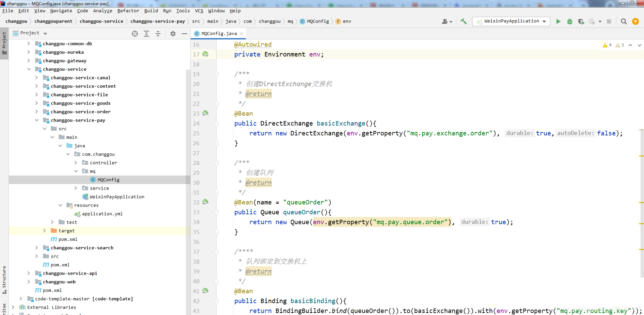Run with coverage icon in toolbar
The height and width of the screenshot is (315, 644).
pyautogui.click(x=581, y=21)
